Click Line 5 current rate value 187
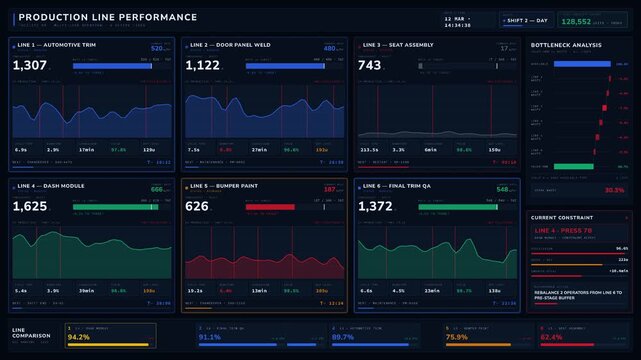Screen dimensions: 641x360 pos(329,190)
